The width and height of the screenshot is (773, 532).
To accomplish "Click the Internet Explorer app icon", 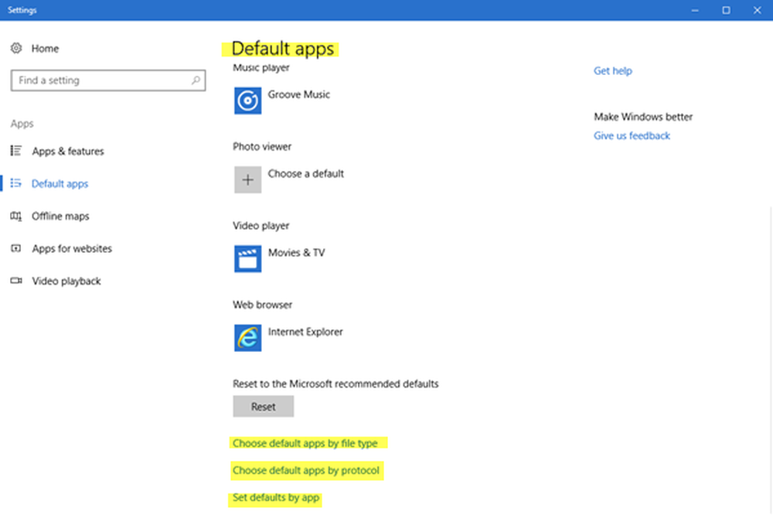I will click(247, 338).
